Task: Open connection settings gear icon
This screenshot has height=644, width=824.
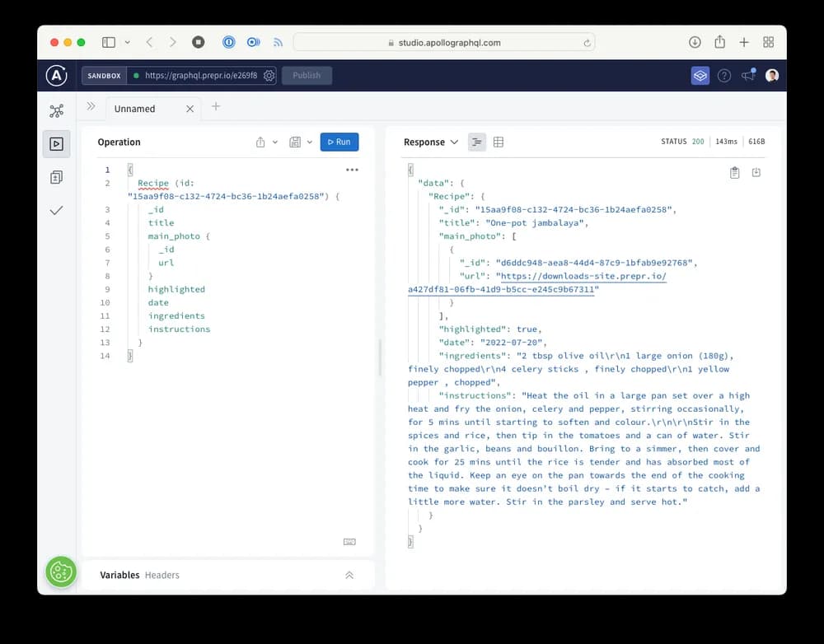Action: click(269, 76)
